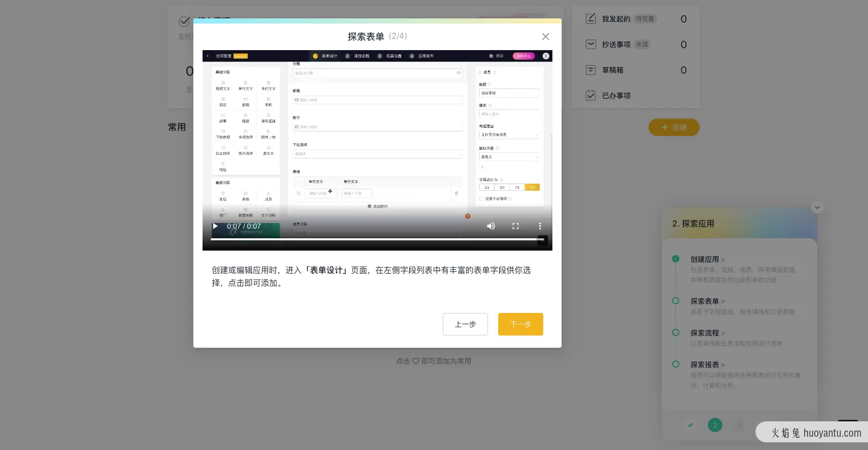
Task: Click the 待完善 tag beside 我发起的
Action: coord(645,19)
